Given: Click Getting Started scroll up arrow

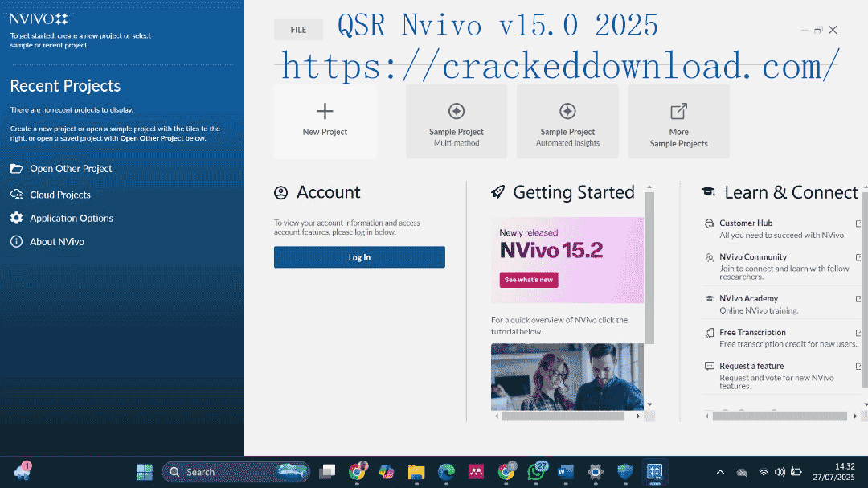Looking at the screenshot, I should [x=650, y=187].
